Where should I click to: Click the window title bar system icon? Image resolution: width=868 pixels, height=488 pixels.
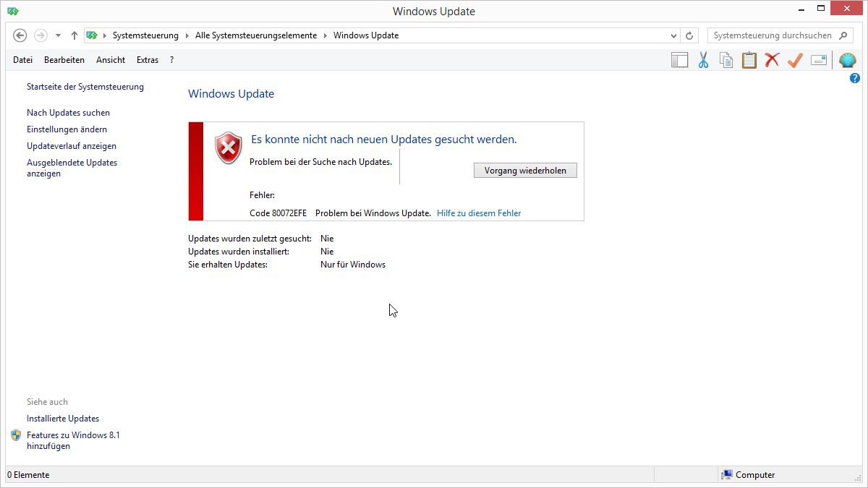[x=13, y=12]
